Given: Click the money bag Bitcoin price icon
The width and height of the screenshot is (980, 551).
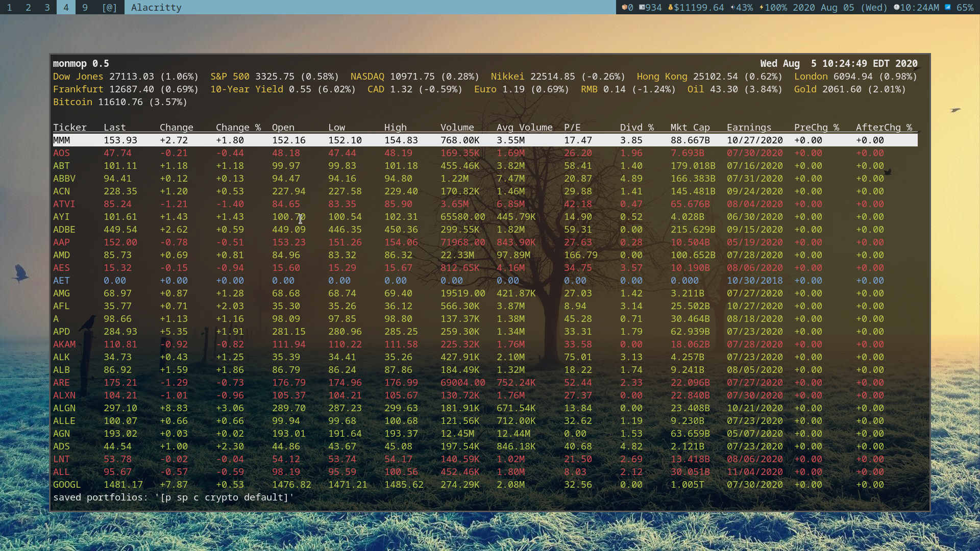Looking at the screenshot, I should tap(671, 7).
